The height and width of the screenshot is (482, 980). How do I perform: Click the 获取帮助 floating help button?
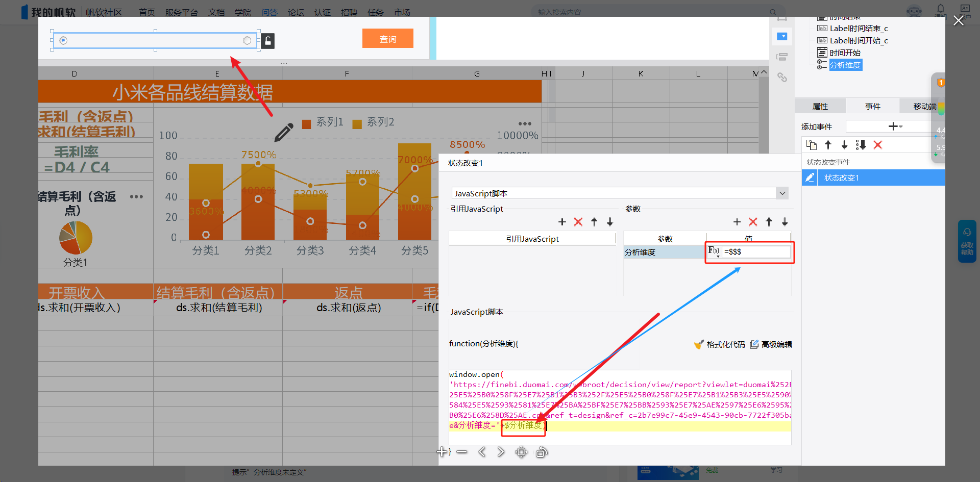coord(967,241)
